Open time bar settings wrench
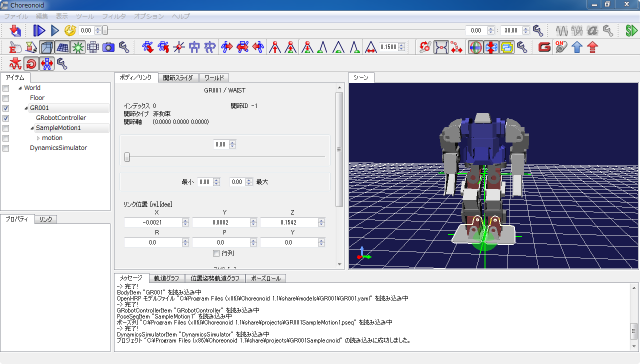 point(538,31)
